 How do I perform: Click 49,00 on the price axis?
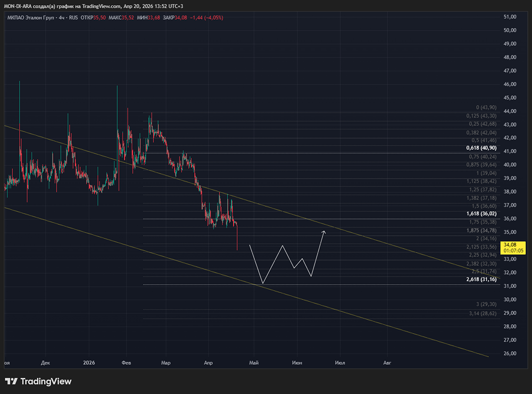(510, 44)
